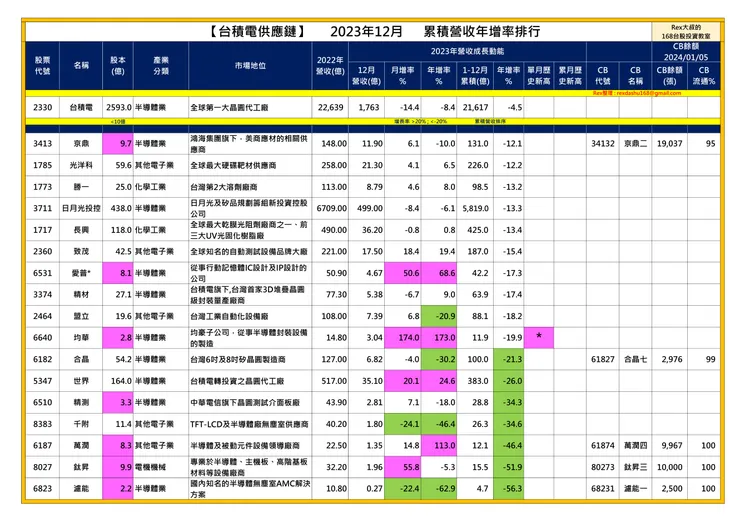Select the 累月歷史新高 column header
This screenshot has width=740, height=523.
570,76
